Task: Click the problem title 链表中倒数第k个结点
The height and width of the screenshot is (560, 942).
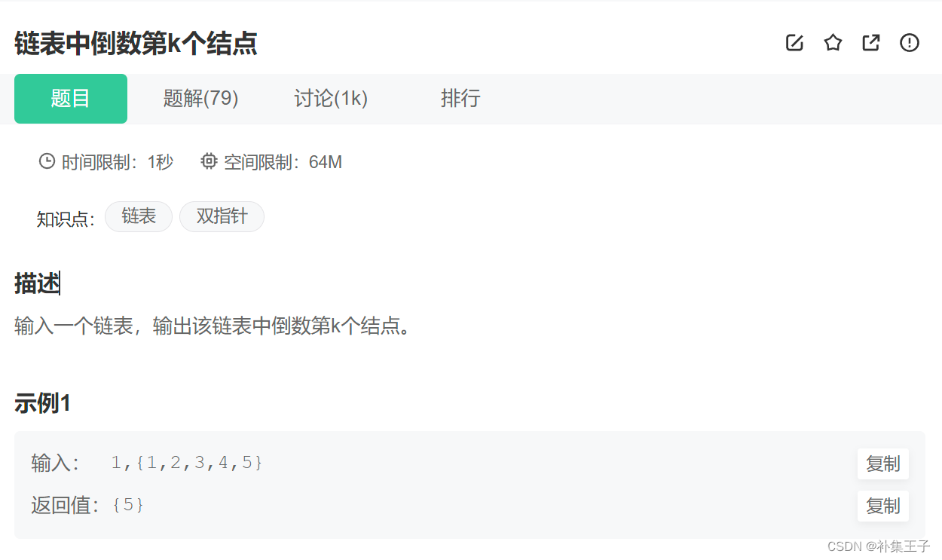Action: click(136, 44)
